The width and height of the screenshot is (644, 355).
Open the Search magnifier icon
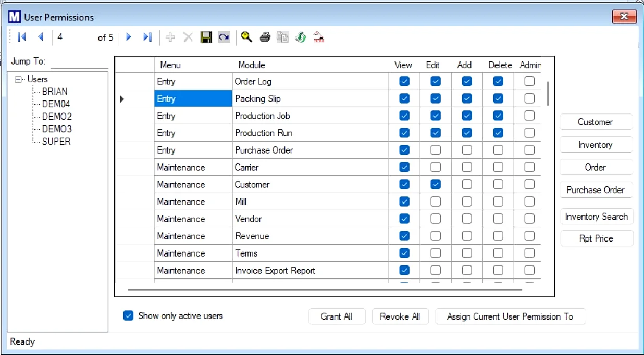[x=246, y=36]
